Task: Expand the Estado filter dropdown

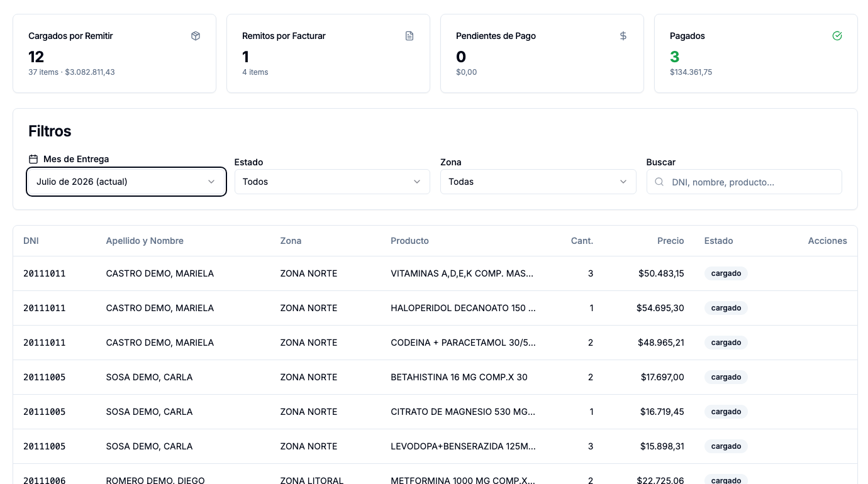Action: (332, 182)
